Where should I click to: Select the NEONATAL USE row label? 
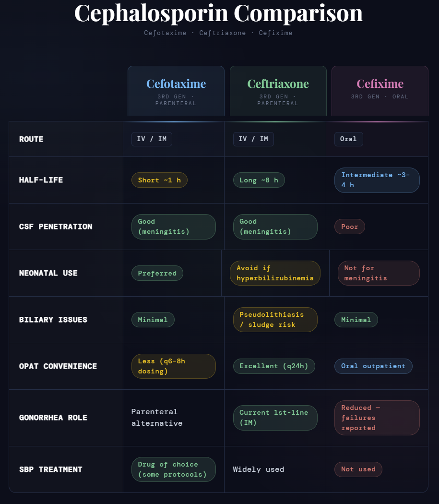click(48, 273)
